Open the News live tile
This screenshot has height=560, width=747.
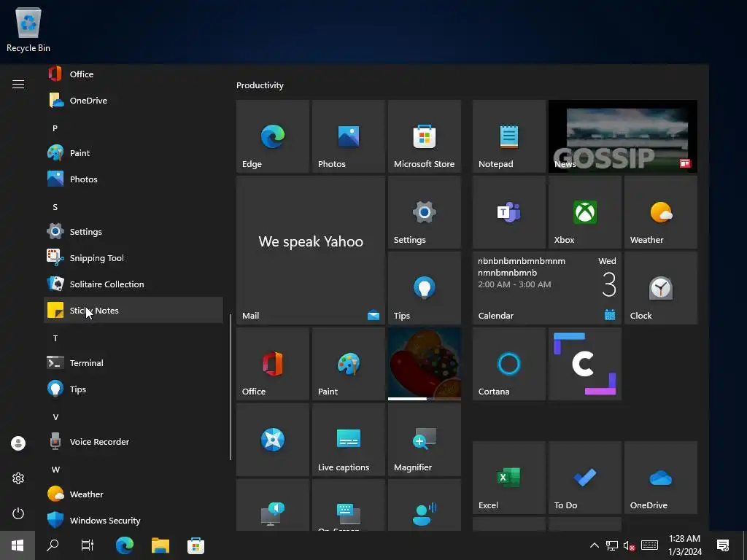click(623, 136)
